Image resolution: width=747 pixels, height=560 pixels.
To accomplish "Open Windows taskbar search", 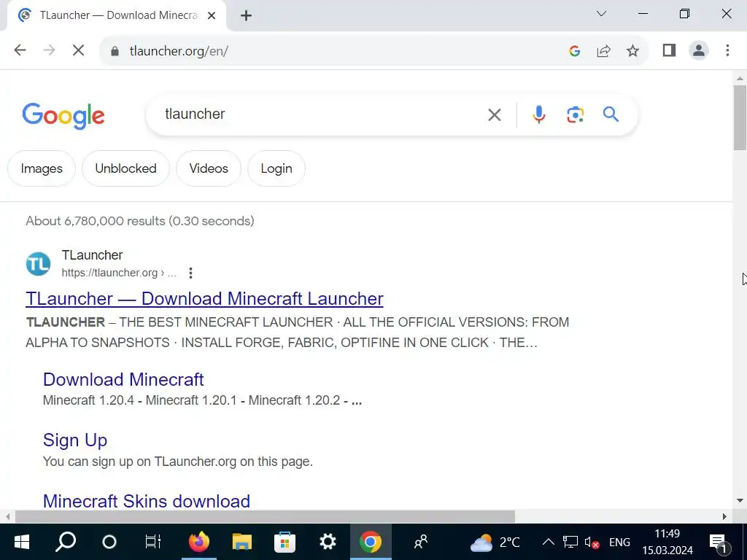I will click(66, 542).
